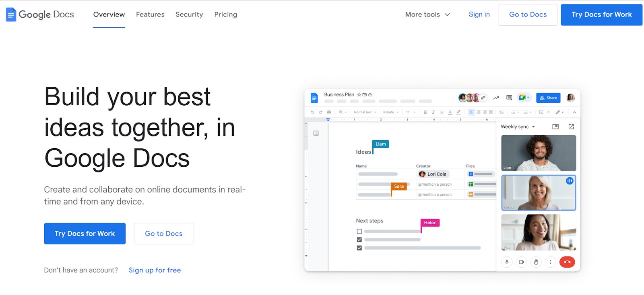This screenshot has height=295, width=644.
Task: Click the line spacing icon
Action: [502, 112]
